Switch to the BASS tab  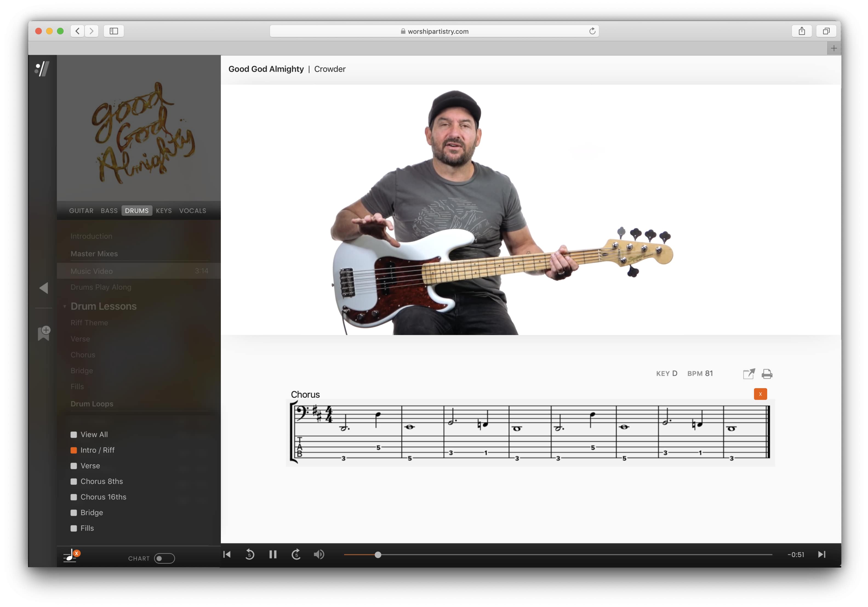click(x=109, y=211)
